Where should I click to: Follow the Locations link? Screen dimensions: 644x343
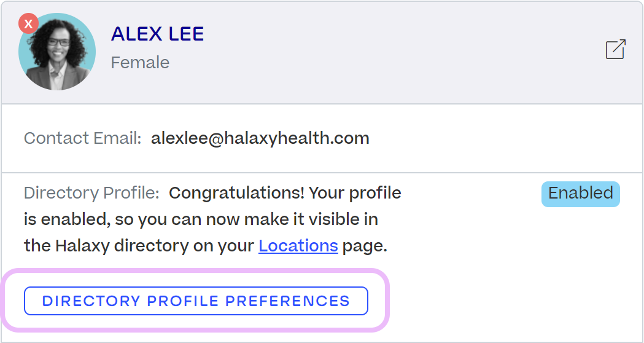pyautogui.click(x=298, y=246)
